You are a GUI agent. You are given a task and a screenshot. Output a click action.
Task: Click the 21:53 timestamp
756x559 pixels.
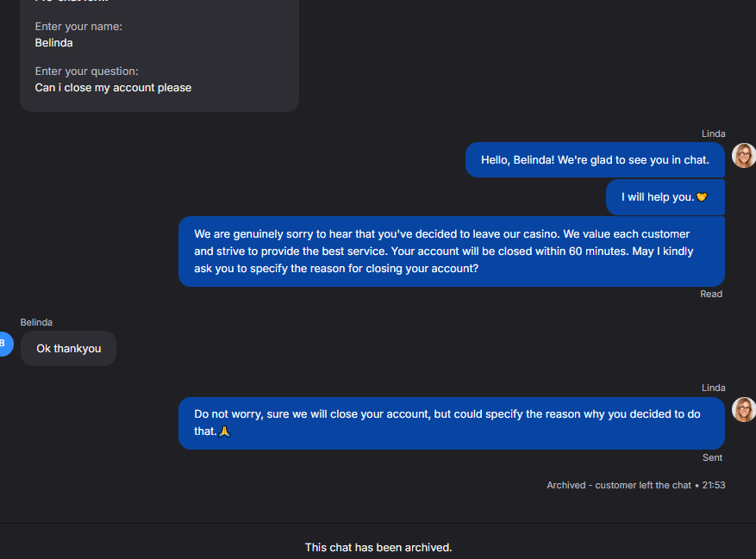(714, 485)
